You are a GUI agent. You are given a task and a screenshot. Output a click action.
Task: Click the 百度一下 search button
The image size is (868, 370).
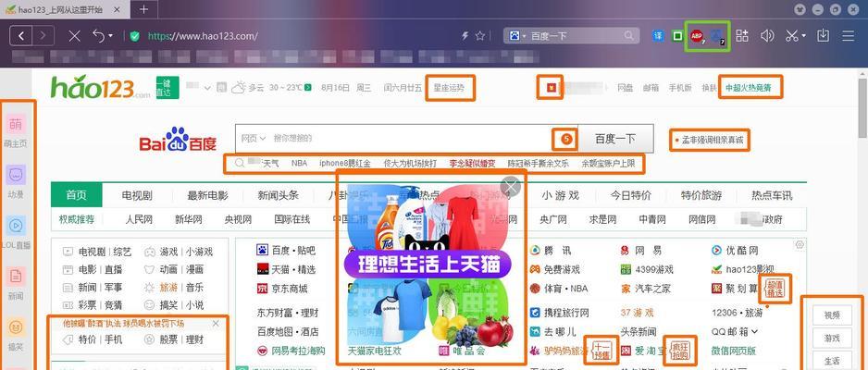coord(615,138)
